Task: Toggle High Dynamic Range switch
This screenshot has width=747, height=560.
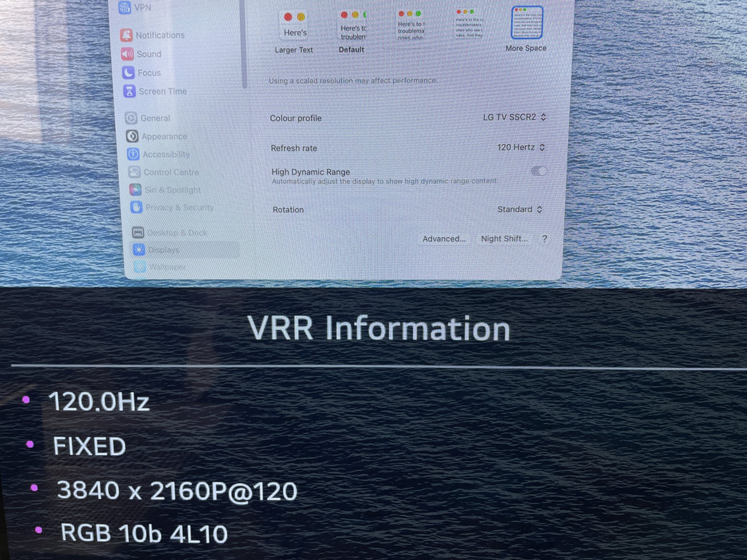Action: pos(539,171)
